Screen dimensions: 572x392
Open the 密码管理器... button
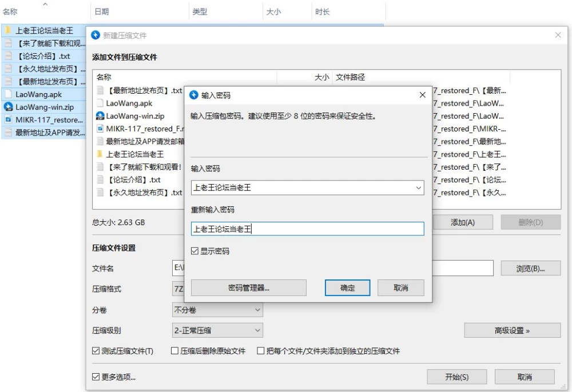pyautogui.click(x=249, y=288)
